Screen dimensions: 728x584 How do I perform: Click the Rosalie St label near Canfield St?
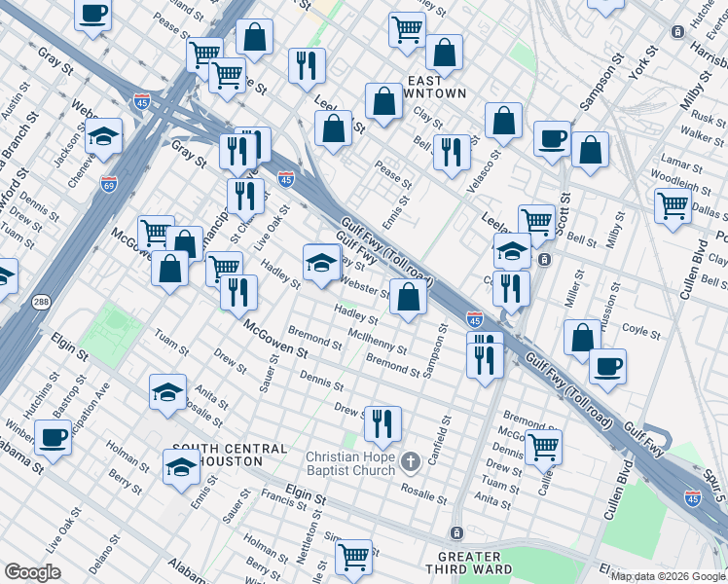tap(424, 493)
